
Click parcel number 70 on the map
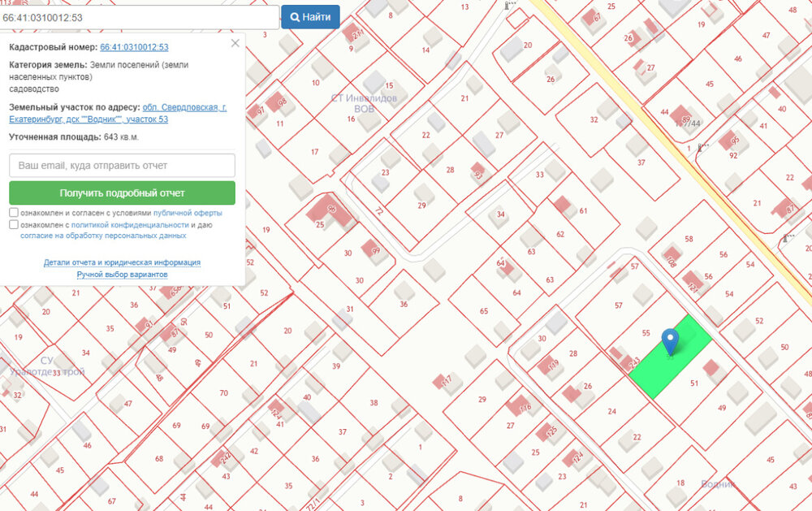click(x=224, y=393)
